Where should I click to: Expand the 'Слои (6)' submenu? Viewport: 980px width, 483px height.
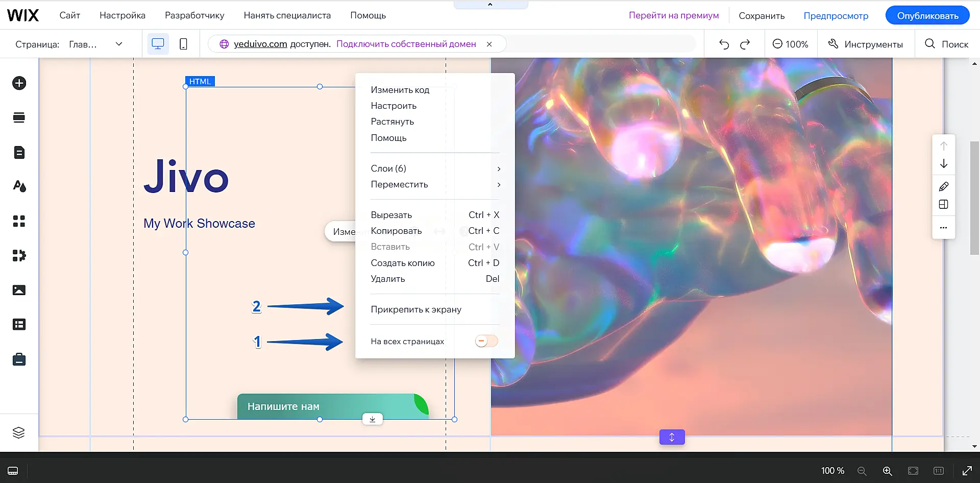click(x=434, y=168)
